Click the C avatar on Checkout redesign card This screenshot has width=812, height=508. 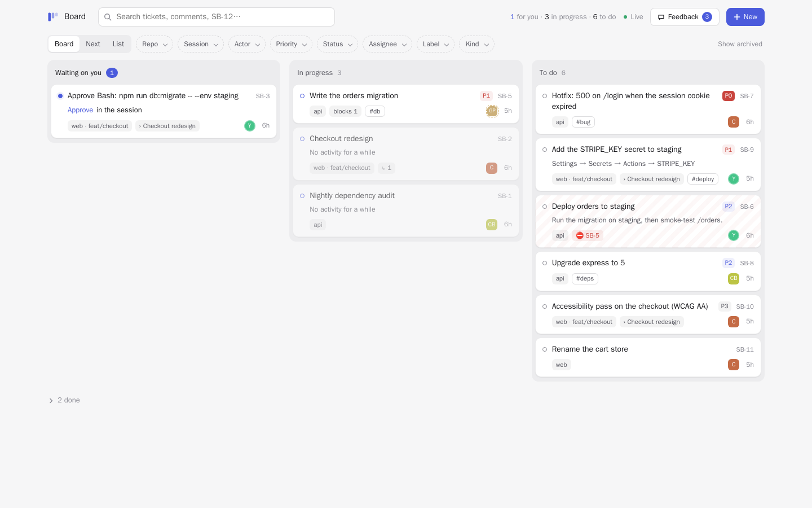(492, 168)
